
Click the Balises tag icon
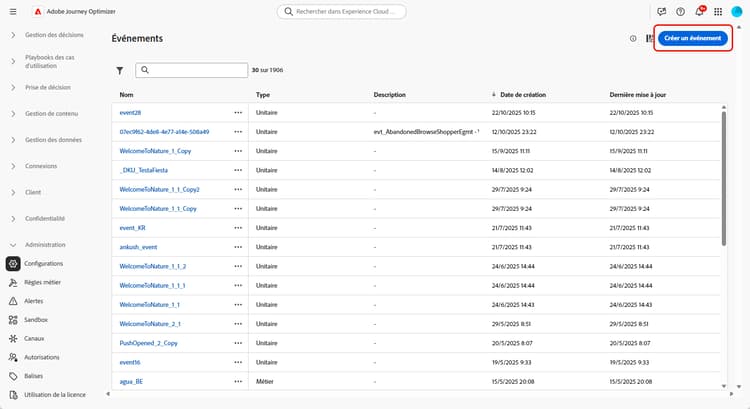click(13, 376)
